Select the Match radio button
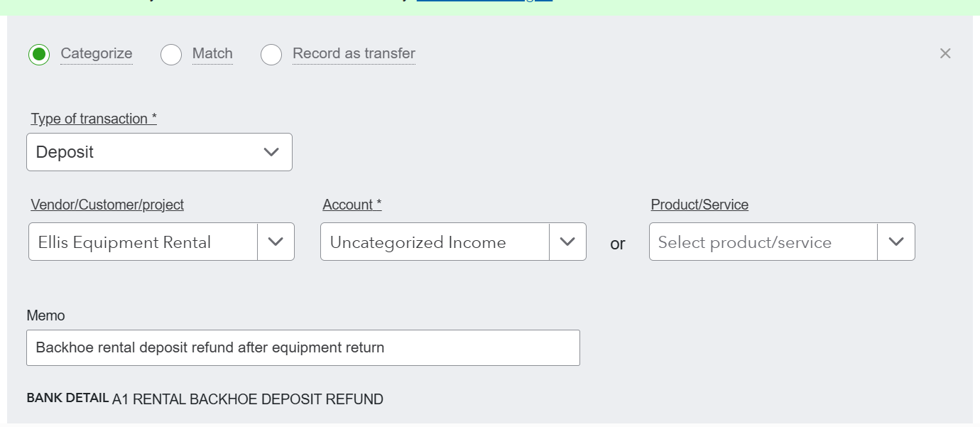Image resolution: width=980 pixels, height=427 pixels. point(171,54)
